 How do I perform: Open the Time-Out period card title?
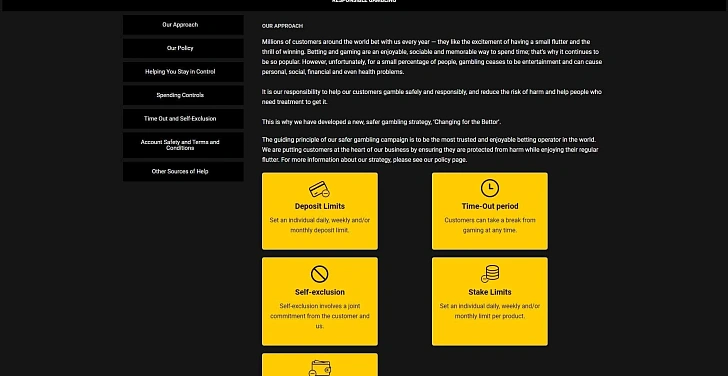tap(490, 206)
